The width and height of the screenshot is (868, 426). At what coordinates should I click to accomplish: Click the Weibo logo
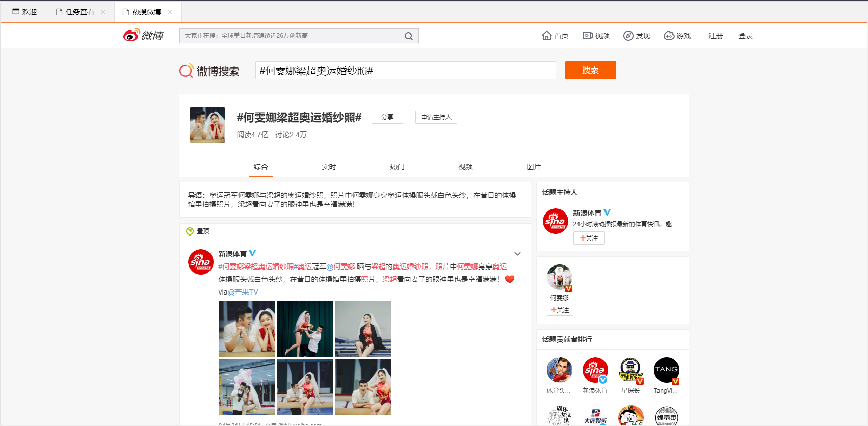(143, 35)
